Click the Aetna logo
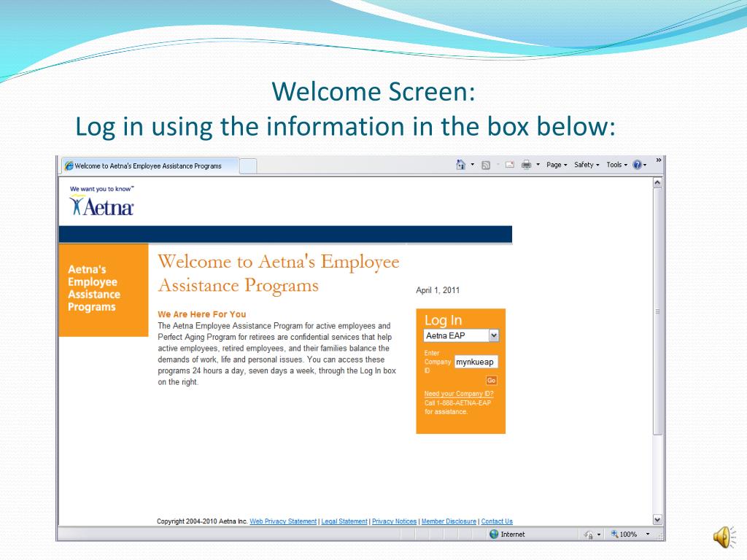747x560 pixels. coord(101,201)
